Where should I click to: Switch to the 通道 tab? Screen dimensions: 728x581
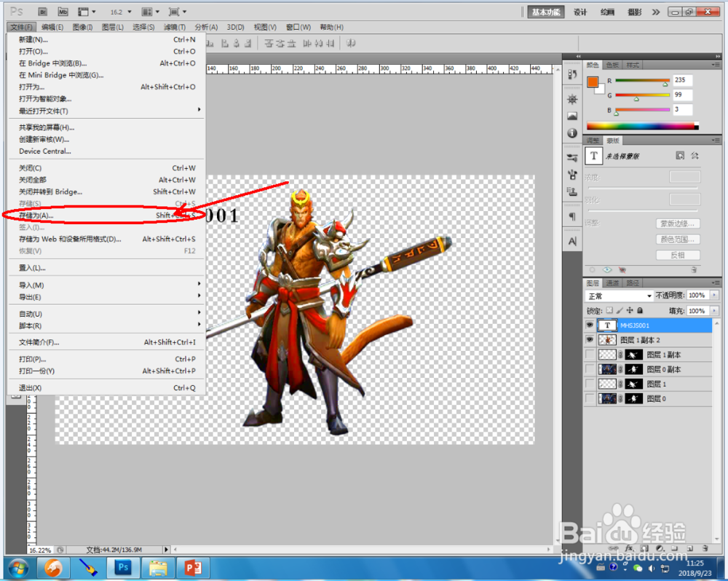coord(612,282)
